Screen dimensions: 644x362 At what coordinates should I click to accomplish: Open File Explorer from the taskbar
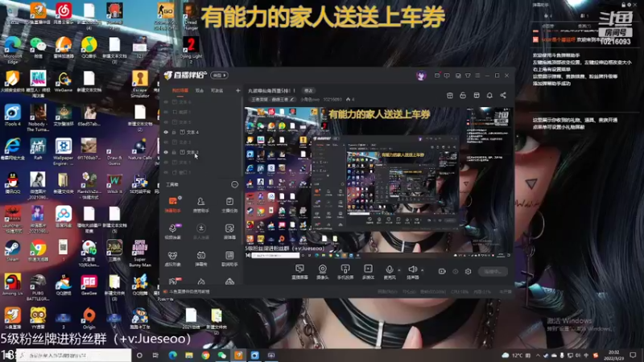coord(189,355)
